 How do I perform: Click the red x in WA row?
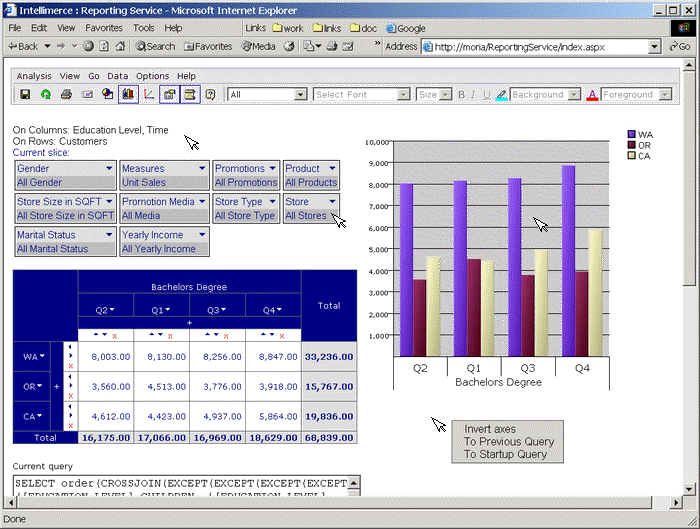[71, 366]
